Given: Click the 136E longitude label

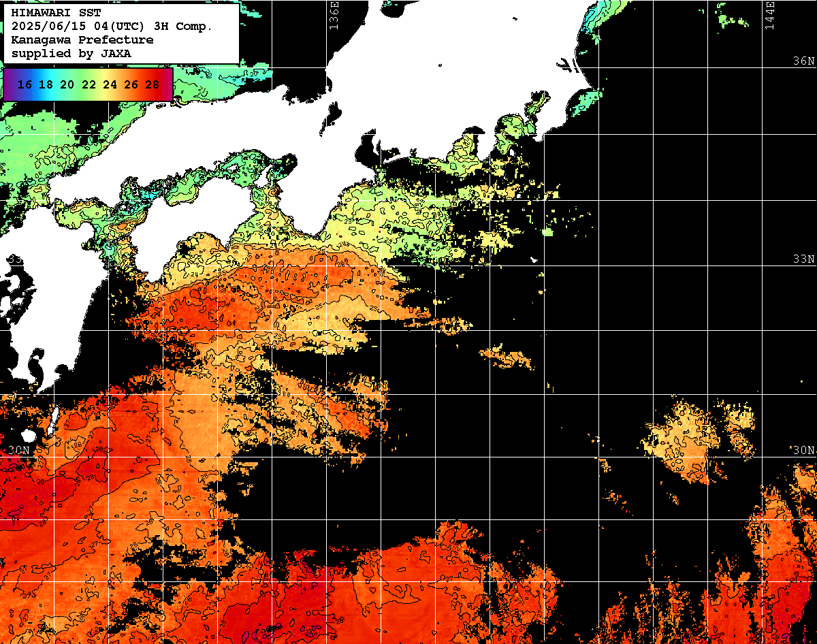Looking at the screenshot, I should tap(334, 14).
